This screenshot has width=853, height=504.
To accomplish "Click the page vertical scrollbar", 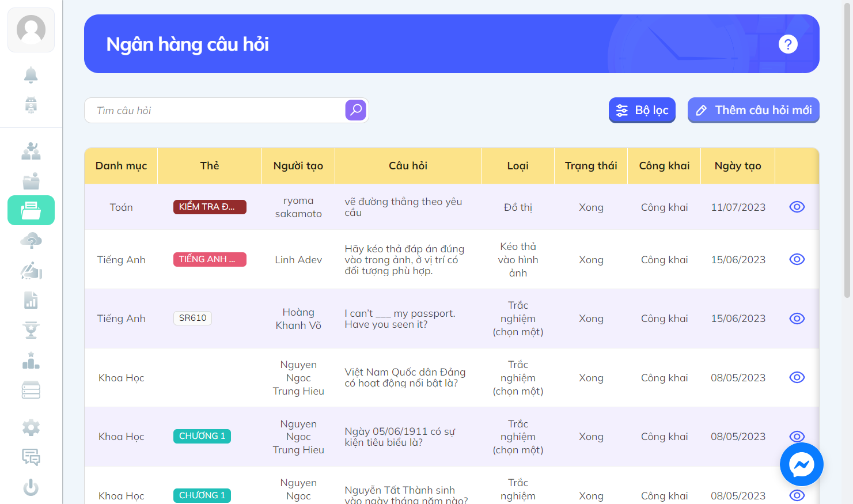I will [x=847, y=150].
